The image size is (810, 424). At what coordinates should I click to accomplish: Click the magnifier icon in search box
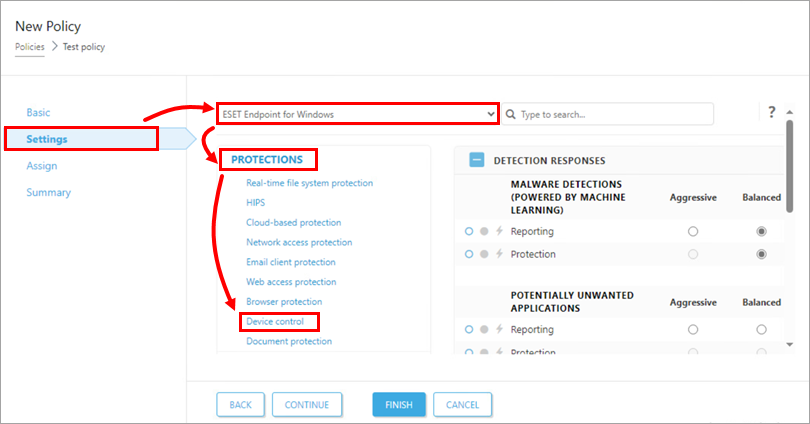[x=511, y=114]
